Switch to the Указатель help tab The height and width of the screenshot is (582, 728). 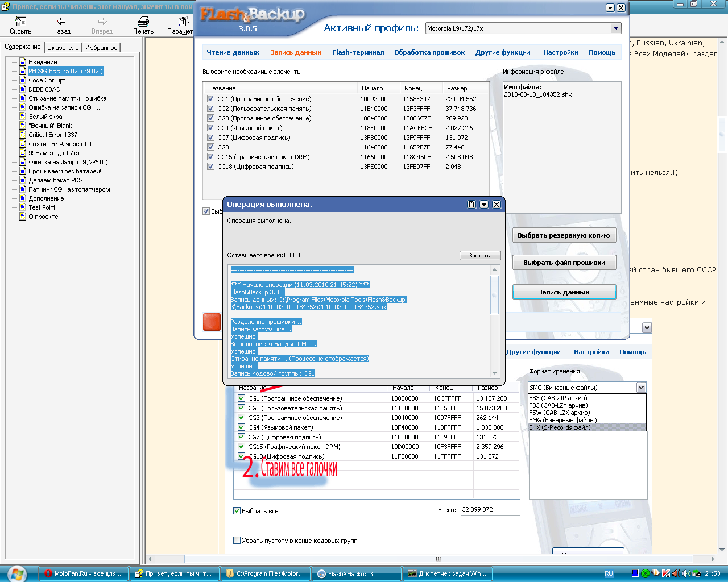point(63,48)
